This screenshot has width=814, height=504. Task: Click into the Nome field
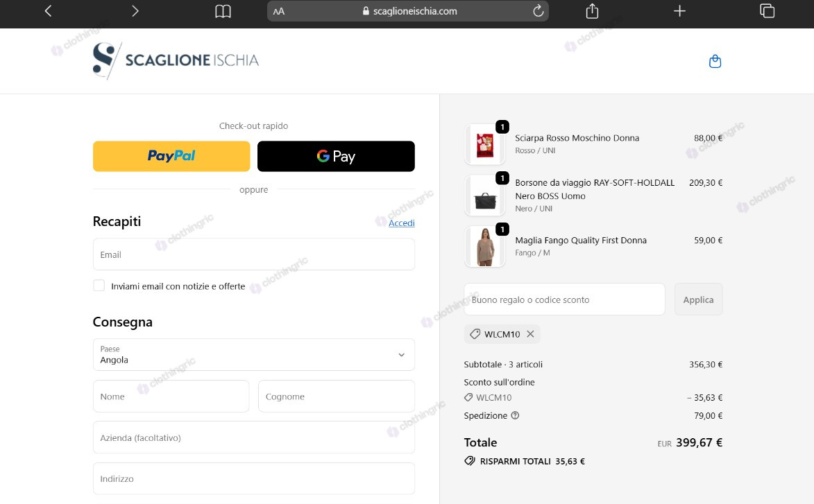(x=171, y=396)
